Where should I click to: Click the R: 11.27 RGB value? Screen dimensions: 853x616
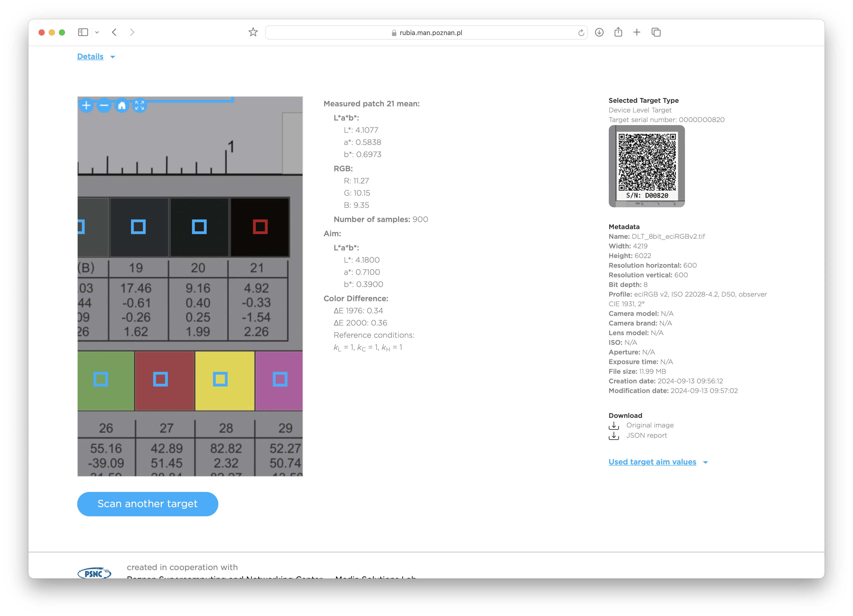pos(356,181)
